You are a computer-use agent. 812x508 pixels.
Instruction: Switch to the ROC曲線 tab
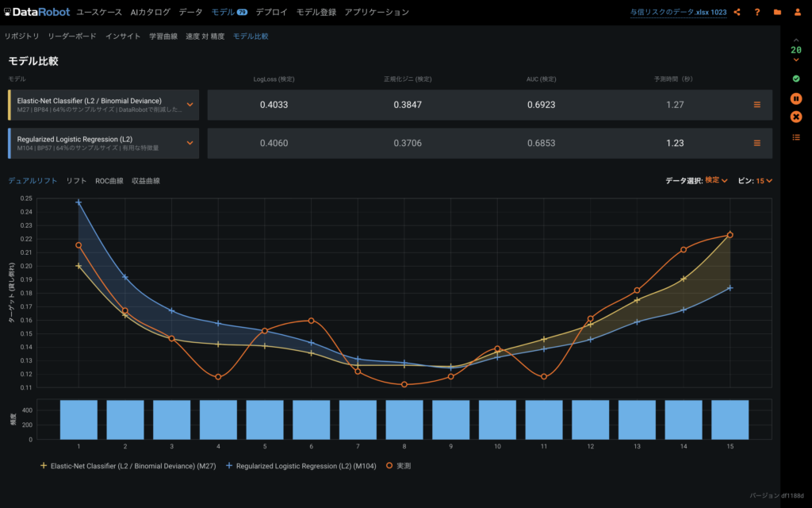click(109, 181)
